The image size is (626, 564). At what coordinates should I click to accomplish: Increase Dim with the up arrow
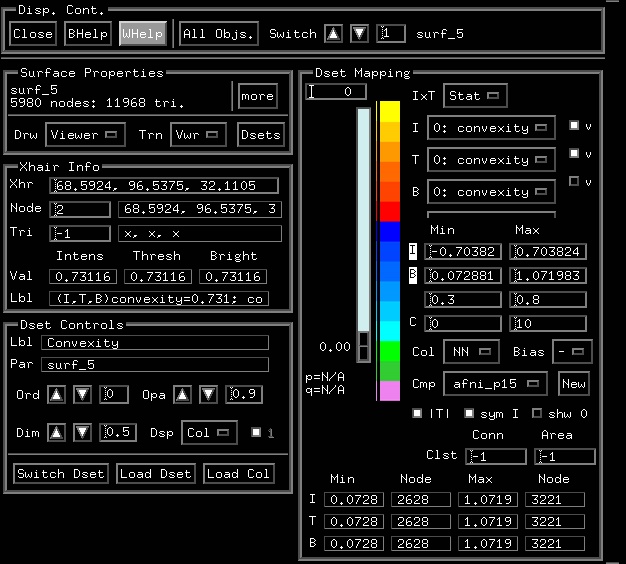tap(56, 432)
